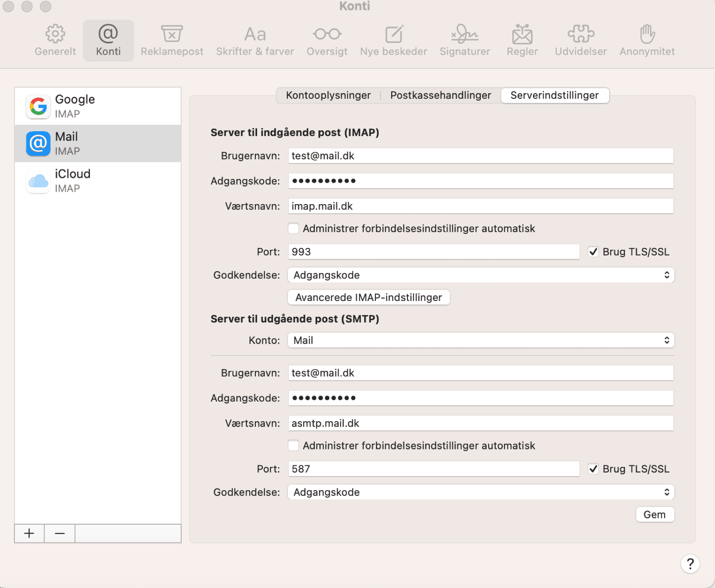715x588 pixels.
Task: Switch to the Postkassehandlinger tab
Action: pos(440,95)
